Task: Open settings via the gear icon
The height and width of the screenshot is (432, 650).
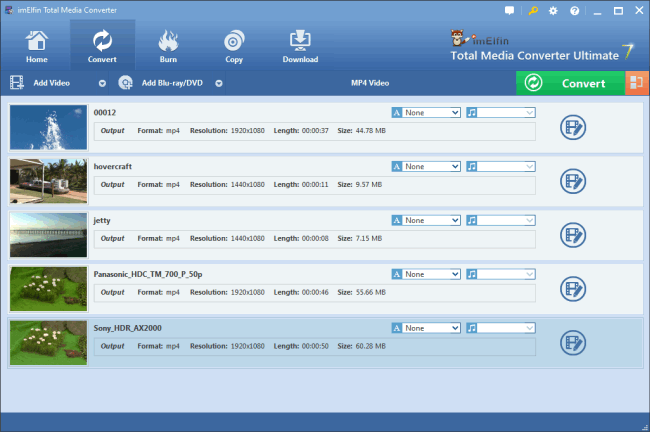Action: [553, 11]
